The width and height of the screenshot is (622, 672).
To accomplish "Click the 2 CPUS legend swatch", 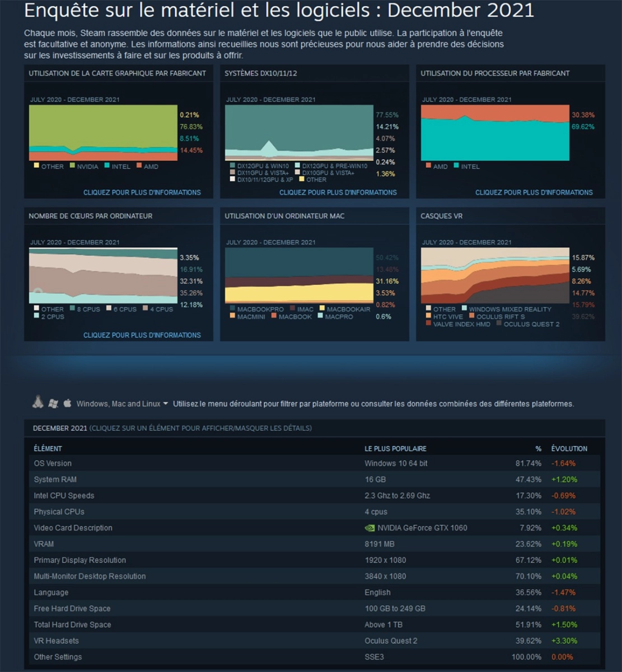I will point(37,316).
